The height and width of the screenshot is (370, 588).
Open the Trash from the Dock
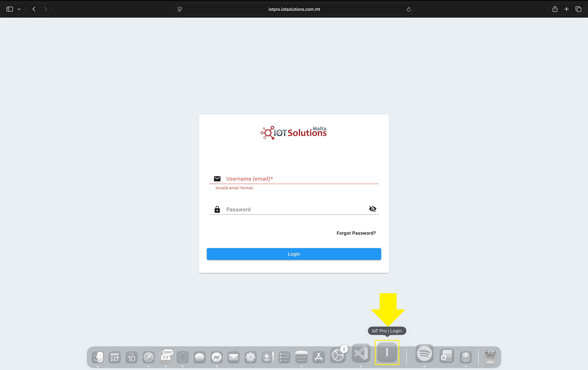click(x=490, y=357)
